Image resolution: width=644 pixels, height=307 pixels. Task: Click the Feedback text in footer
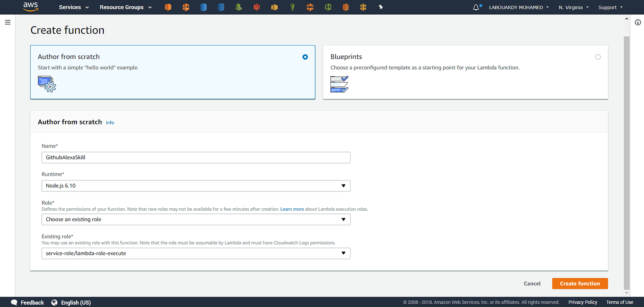click(x=32, y=303)
